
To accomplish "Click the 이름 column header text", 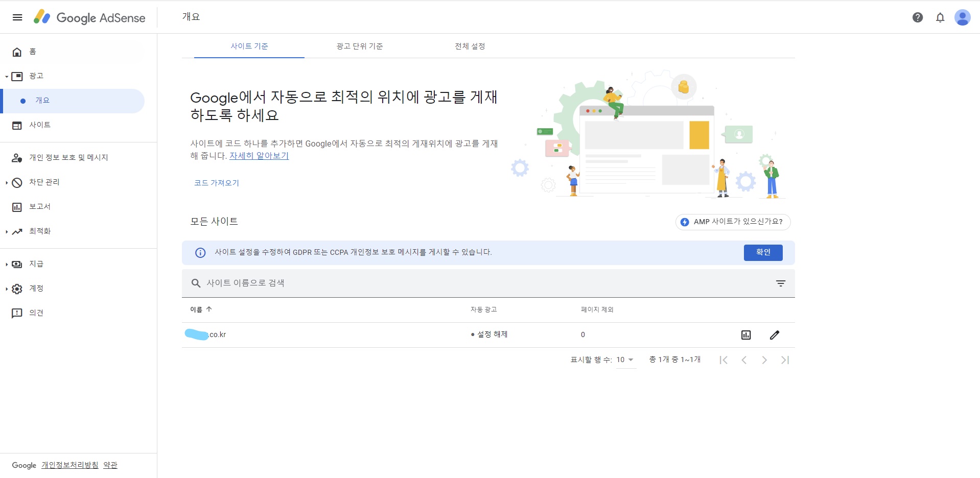I will pyautogui.click(x=196, y=310).
